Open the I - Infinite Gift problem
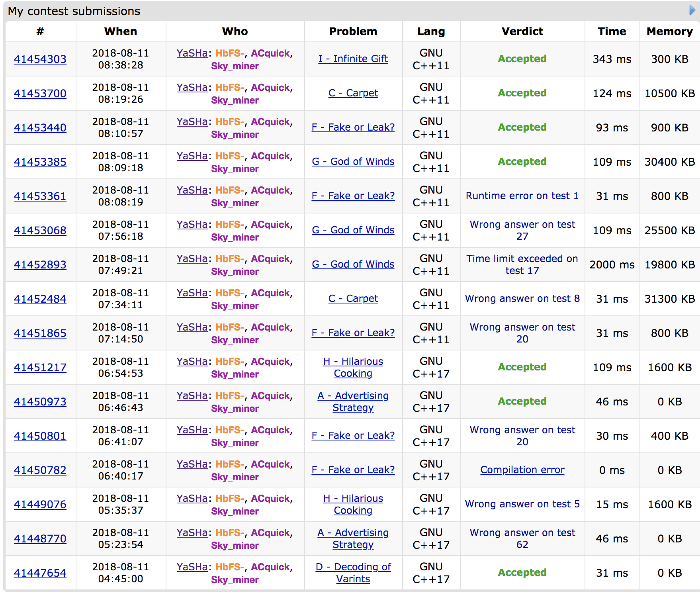Viewport: 700px width, 595px height. tap(353, 59)
